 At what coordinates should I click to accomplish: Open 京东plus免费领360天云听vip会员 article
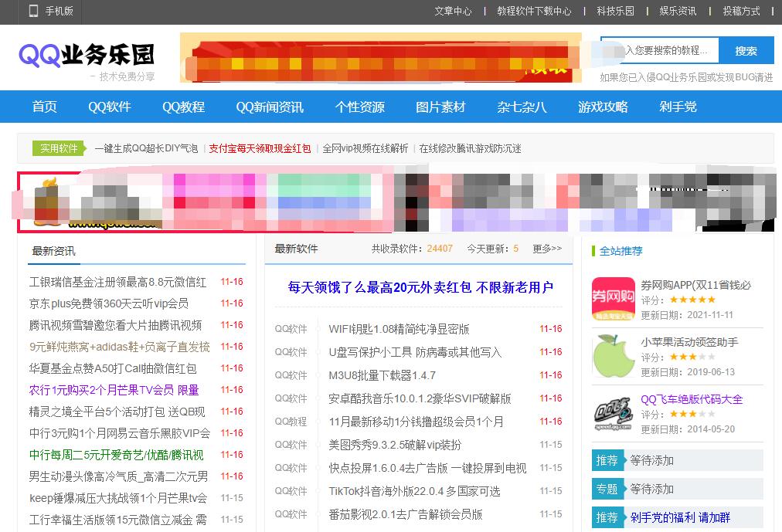click(109, 303)
